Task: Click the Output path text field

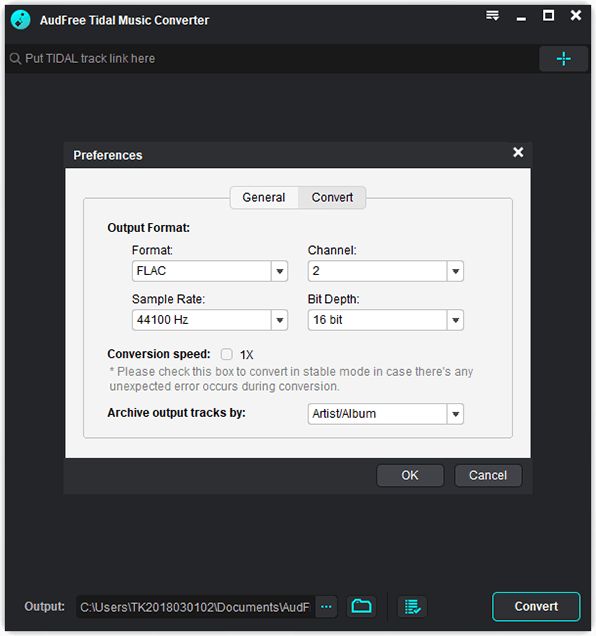Action: [x=196, y=607]
